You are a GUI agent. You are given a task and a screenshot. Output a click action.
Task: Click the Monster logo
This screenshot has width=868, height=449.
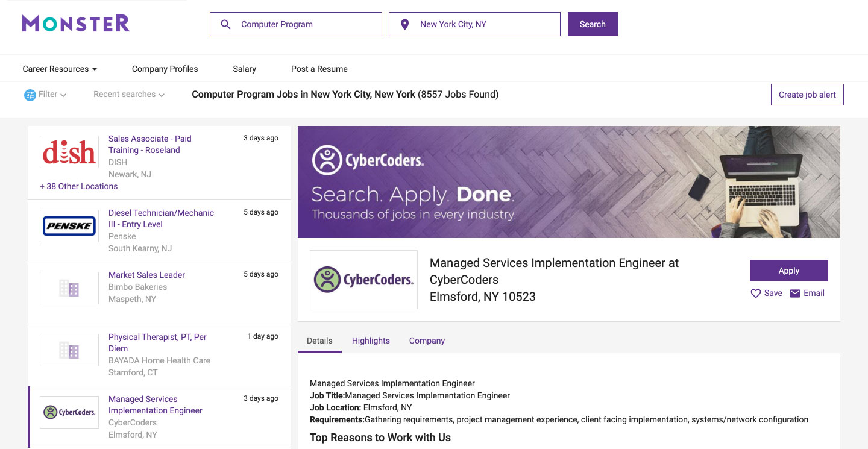point(76,24)
